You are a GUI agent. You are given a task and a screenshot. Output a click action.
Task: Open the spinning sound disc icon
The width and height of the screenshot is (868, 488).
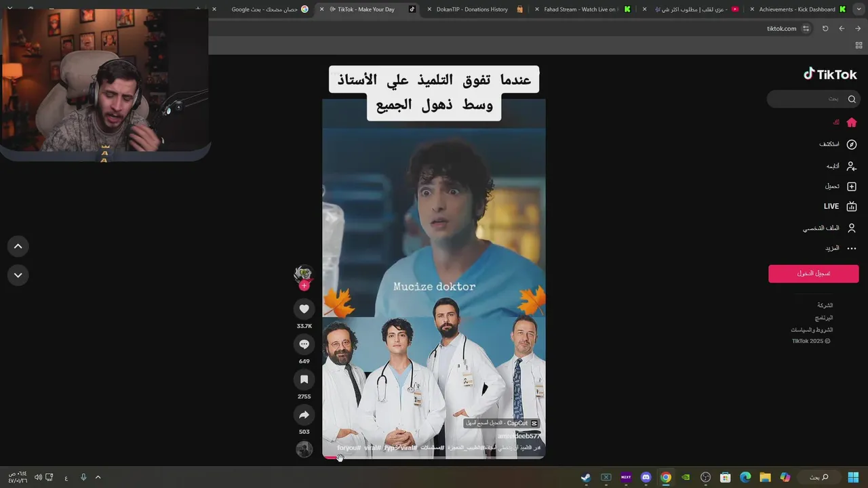[x=304, y=449]
